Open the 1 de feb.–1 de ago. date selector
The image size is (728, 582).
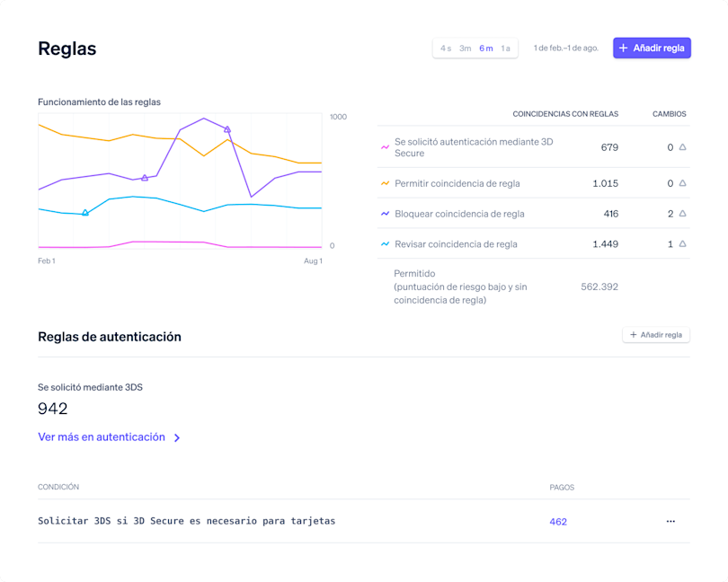(x=565, y=48)
